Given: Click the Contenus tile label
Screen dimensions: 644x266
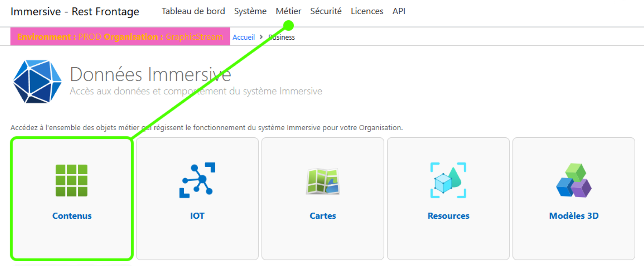Looking at the screenshot, I should tap(72, 216).
